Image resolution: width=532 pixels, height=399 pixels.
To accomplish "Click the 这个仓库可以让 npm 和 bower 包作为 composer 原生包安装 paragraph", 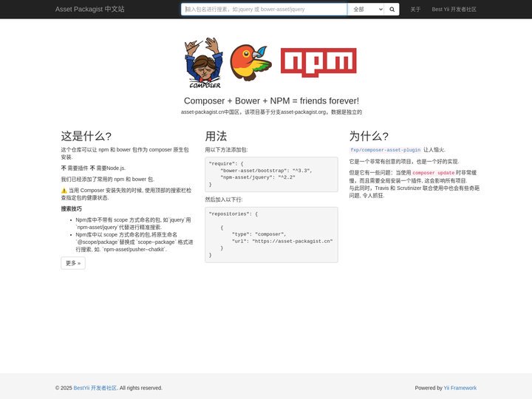I will 125,154.
